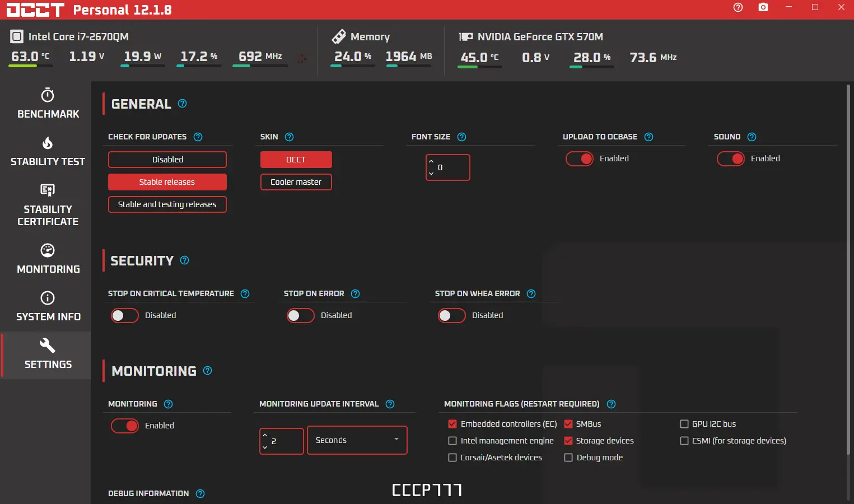Image resolution: width=854 pixels, height=504 pixels.
Task: Open help for the MONITORING section heading
Action: [x=208, y=371]
